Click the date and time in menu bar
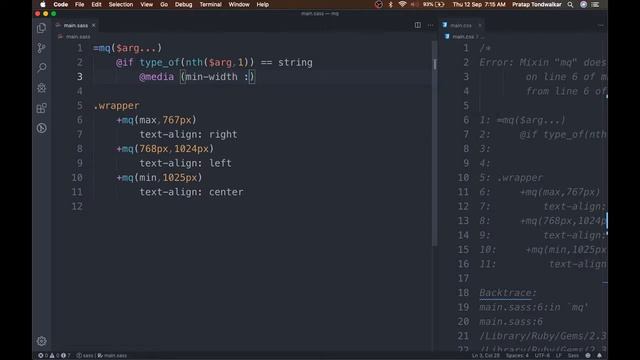This screenshot has height=360, width=640. tap(479, 4)
